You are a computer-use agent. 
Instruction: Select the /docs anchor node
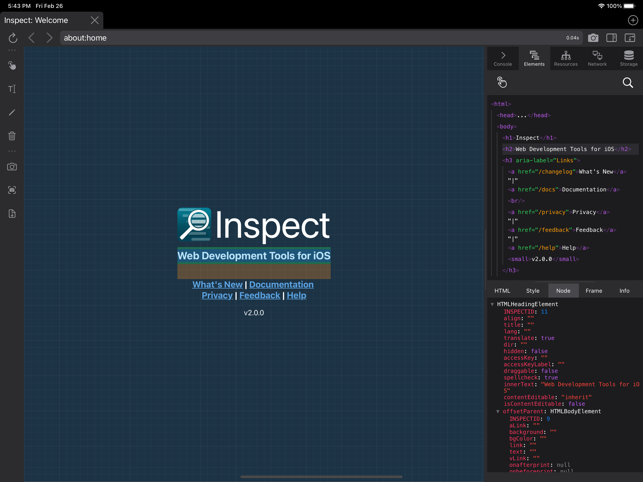[564, 190]
